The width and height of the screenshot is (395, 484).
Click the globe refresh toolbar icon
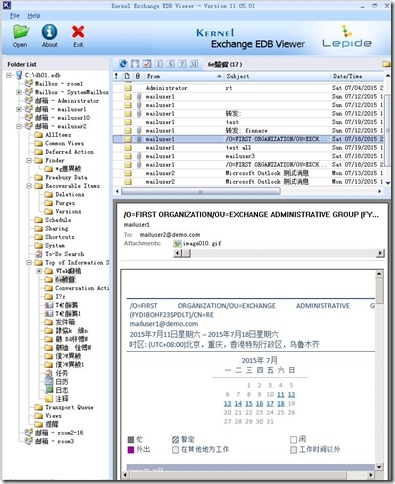[x=123, y=64]
